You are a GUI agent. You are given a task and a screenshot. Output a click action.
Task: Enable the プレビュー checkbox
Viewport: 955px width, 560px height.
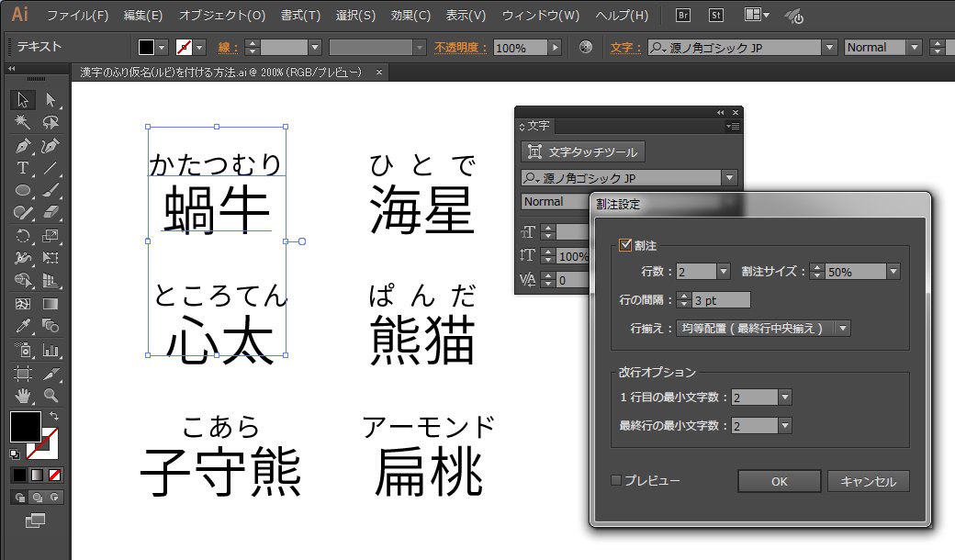click(616, 480)
